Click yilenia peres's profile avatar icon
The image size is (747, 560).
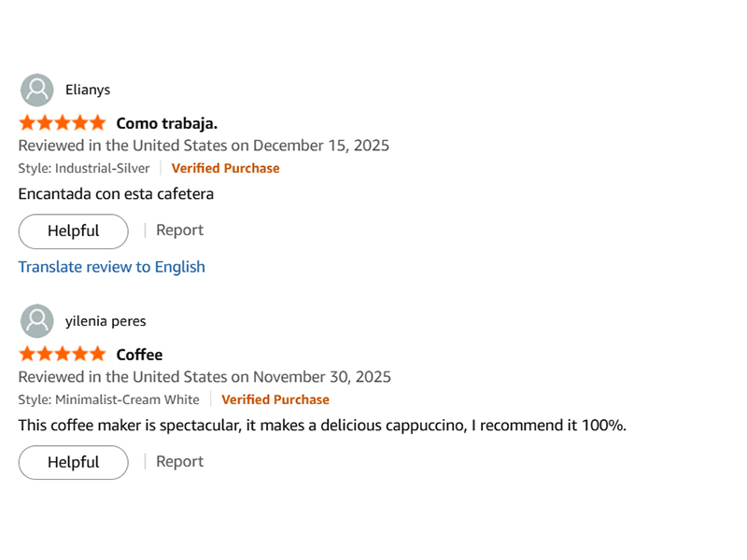coord(37,322)
